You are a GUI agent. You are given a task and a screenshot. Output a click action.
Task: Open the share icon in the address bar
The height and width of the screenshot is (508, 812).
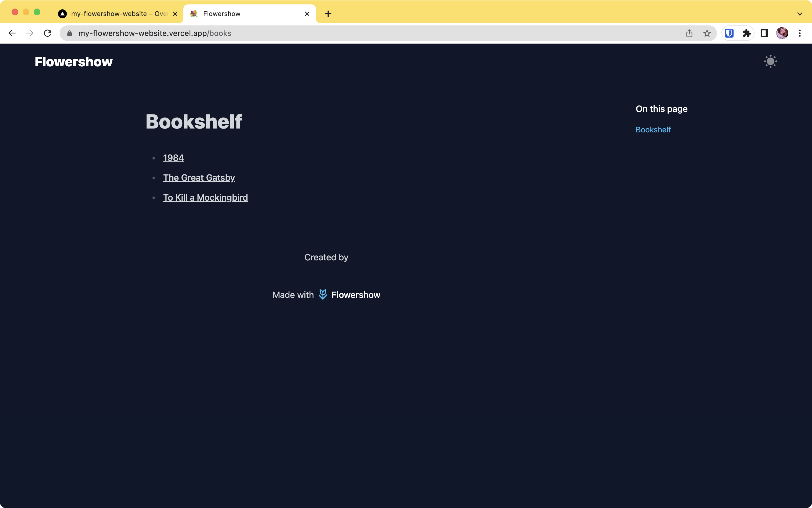click(689, 33)
